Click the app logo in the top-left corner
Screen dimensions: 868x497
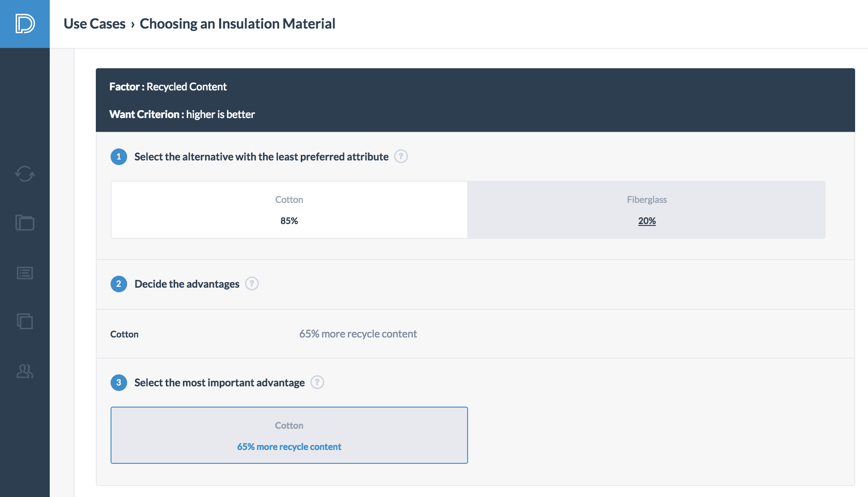click(x=25, y=24)
